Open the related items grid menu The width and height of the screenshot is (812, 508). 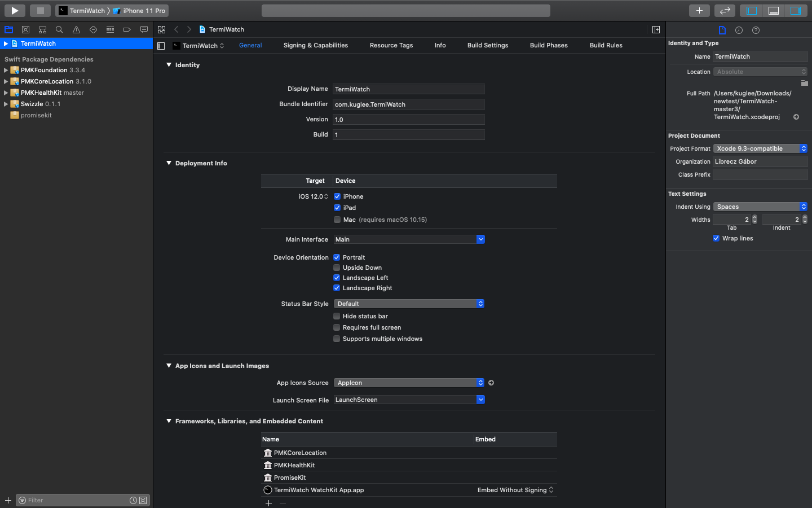[162, 29]
